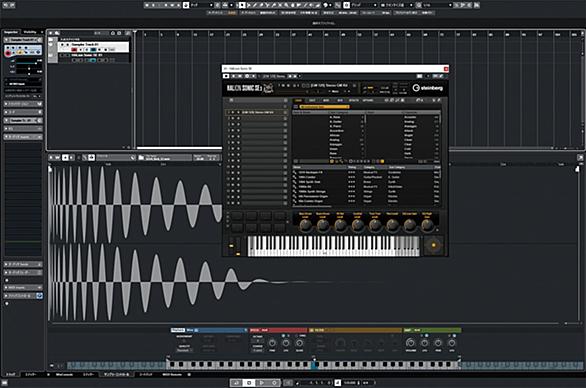This screenshot has height=388, width=586.
Task: Mute Sampler Track 01 in track list
Action: coord(62,44)
